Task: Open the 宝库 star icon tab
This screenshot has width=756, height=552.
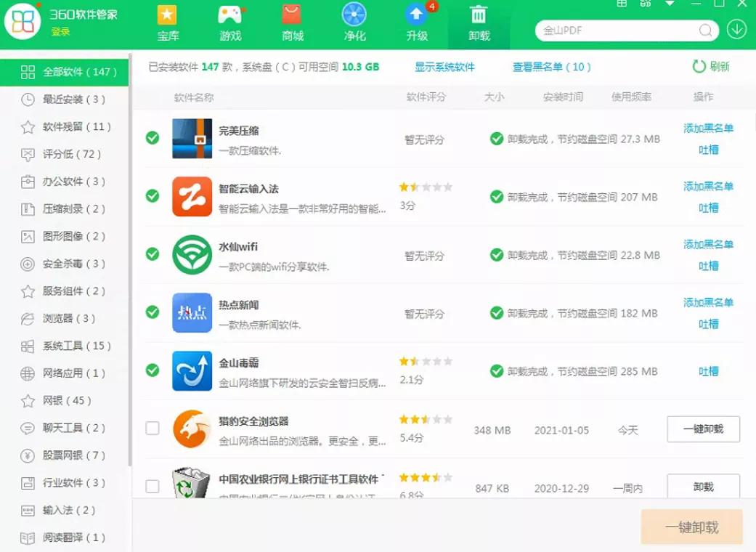Action: click(x=168, y=15)
